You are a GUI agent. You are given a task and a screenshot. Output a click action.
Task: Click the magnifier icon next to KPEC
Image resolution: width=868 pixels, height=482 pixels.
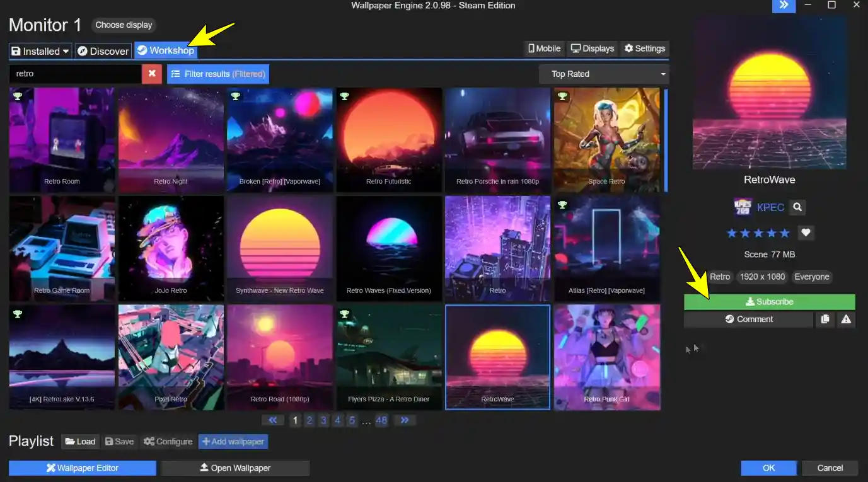pos(797,207)
